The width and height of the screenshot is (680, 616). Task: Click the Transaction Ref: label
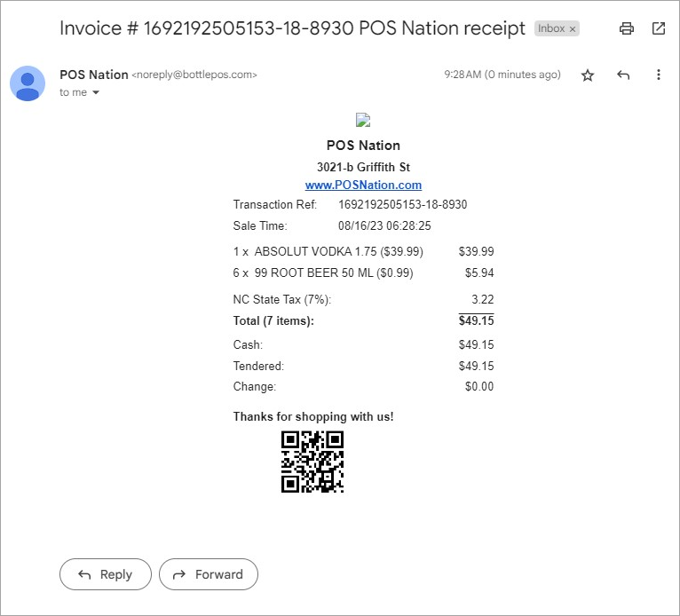click(x=275, y=205)
